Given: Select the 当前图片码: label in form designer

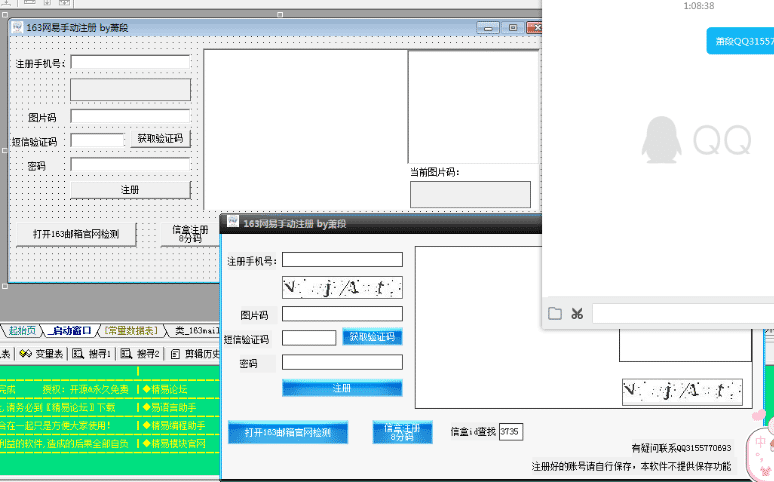Looking at the screenshot, I should coord(434,172).
